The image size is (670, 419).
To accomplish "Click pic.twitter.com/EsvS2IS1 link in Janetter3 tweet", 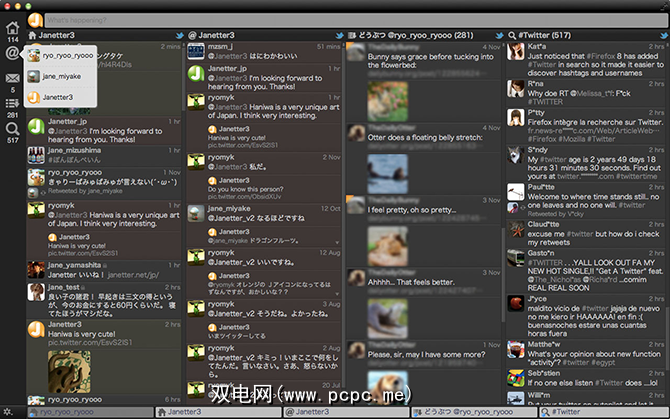I will [x=90, y=343].
